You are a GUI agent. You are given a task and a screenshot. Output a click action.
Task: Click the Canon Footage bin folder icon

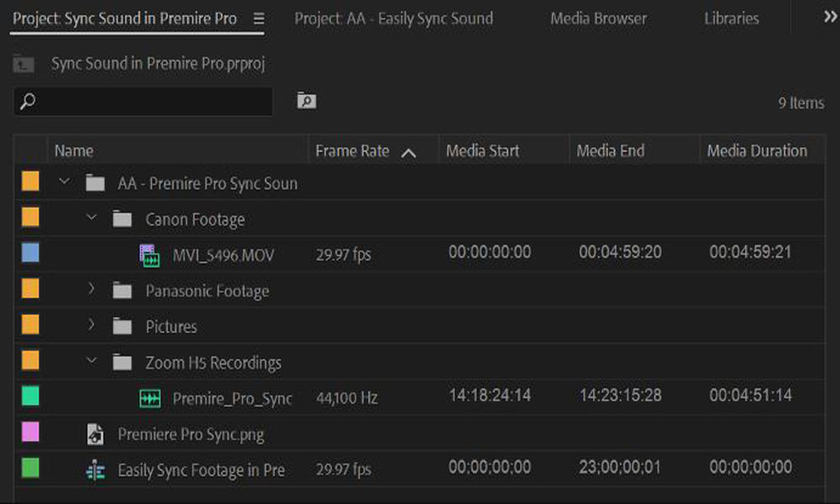pyautogui.click(x=123, y=219)
